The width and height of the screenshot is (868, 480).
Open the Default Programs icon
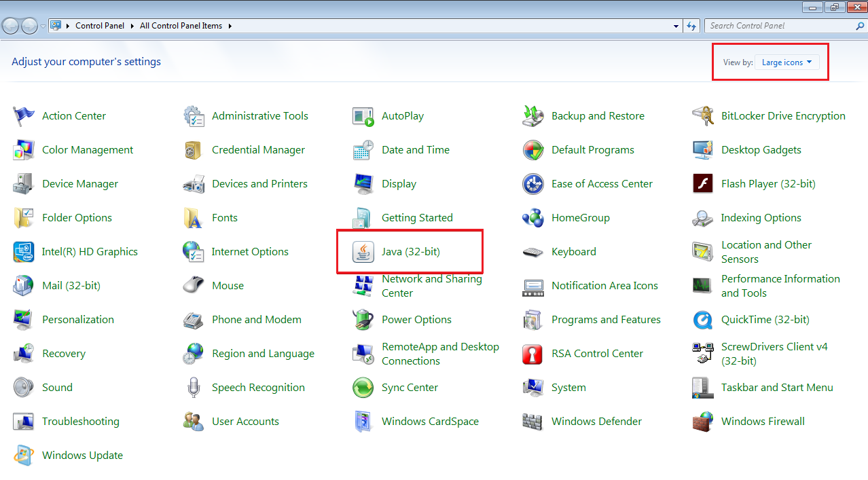click(533, 150)
